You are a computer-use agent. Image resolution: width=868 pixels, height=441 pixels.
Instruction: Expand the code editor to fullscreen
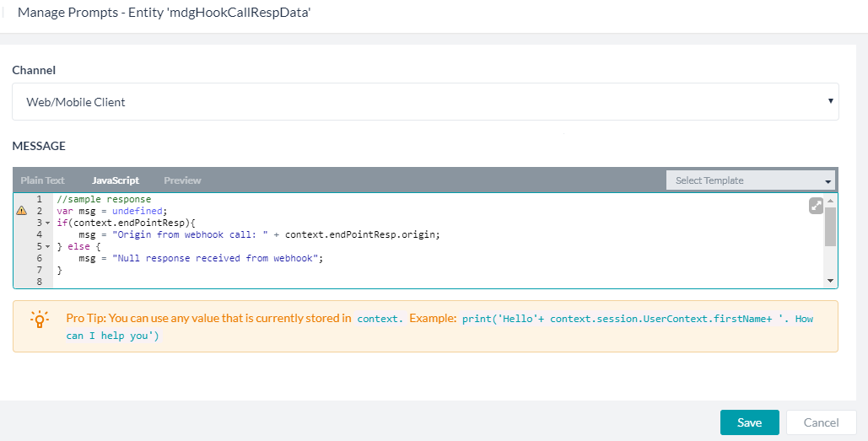point(816,206)
